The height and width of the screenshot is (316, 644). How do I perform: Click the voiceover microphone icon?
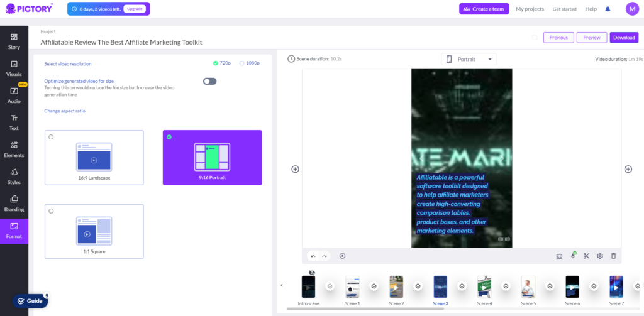click(x=573, y=255)
